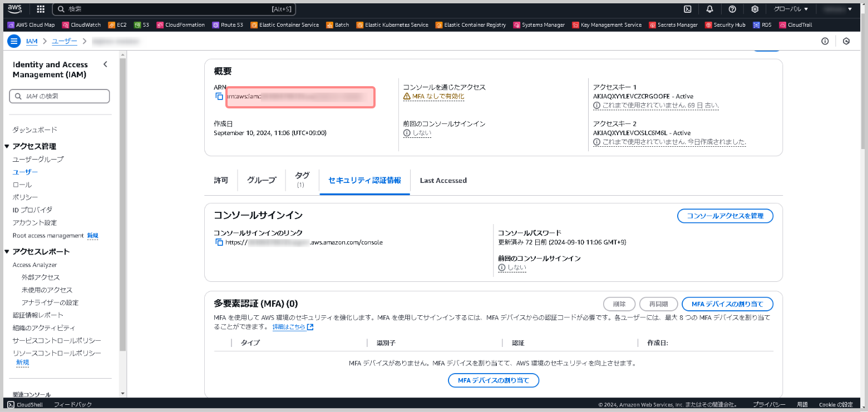Open Root access management in sidebar
The width and height of the screenshot is (868, 412).
point(48,235)
